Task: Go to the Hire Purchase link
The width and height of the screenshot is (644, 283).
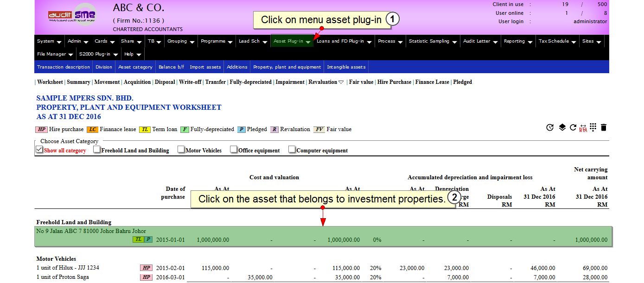Action: (x=394, y=82)
